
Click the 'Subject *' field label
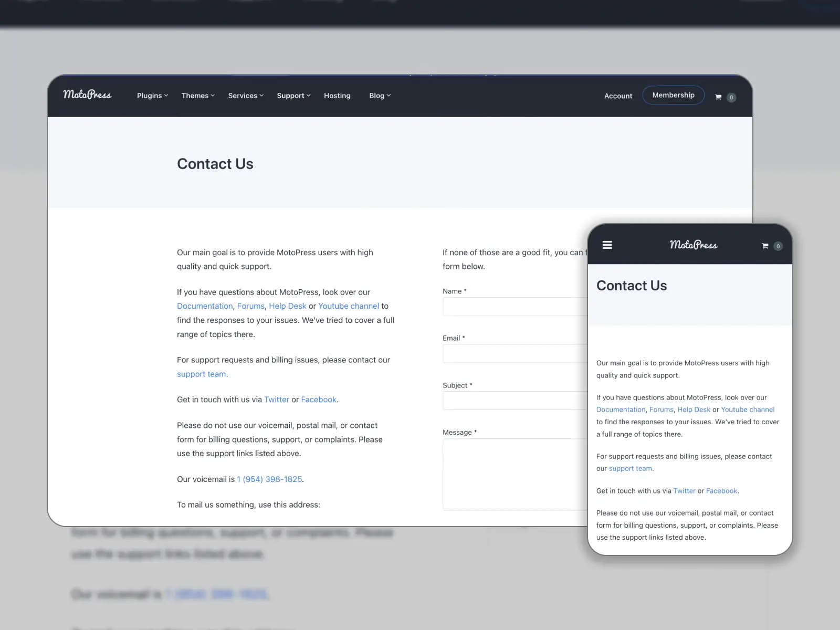pyautogui.click(x=457, y=385)
